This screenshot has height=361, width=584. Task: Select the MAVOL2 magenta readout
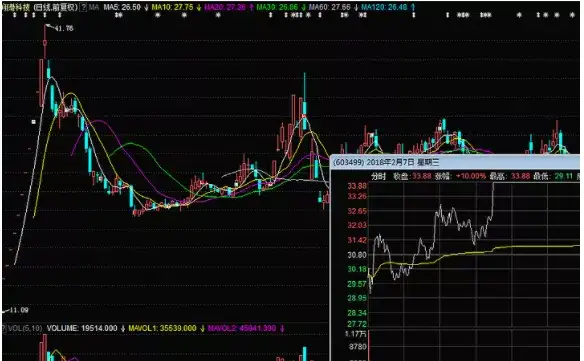242,328
